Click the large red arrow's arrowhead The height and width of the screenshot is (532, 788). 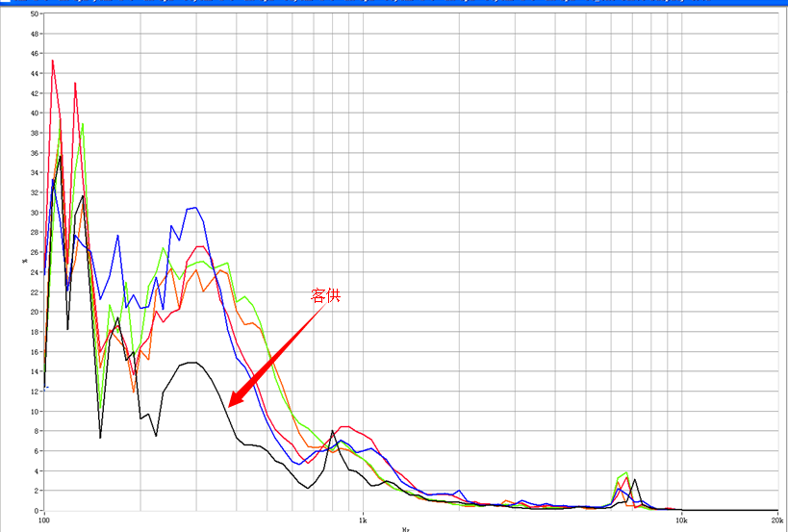[236, 399]
